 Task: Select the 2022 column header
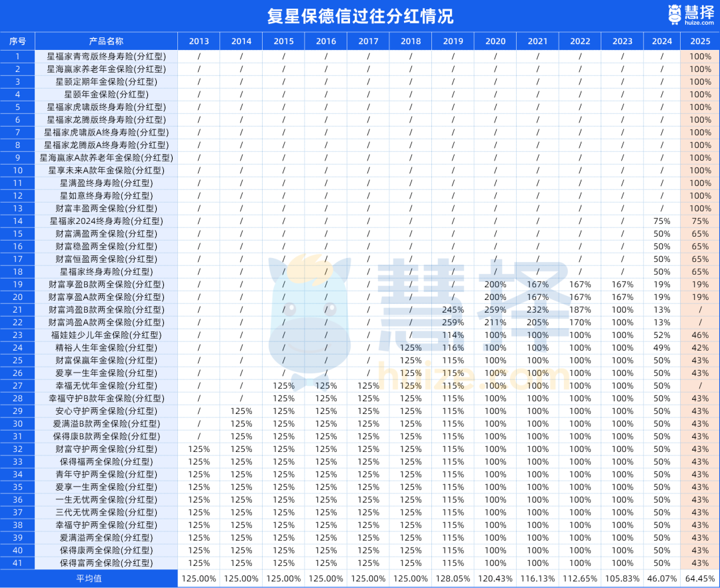click(x=580, y=41)
